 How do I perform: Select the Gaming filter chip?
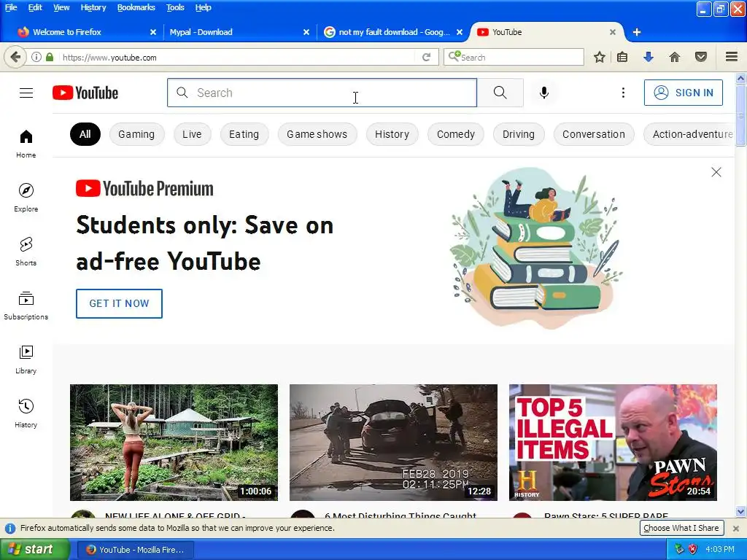(x=136, y=134)
